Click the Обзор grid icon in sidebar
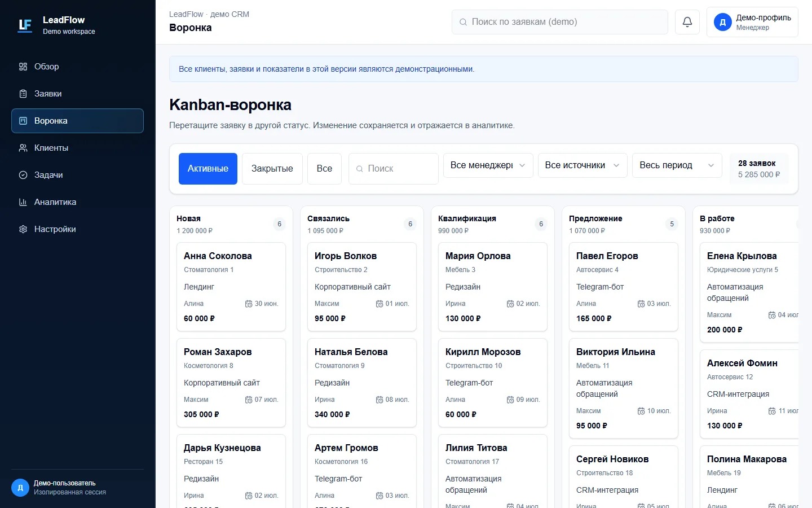Viewport: 812px width, 508px height. click(x=23, y=67)
